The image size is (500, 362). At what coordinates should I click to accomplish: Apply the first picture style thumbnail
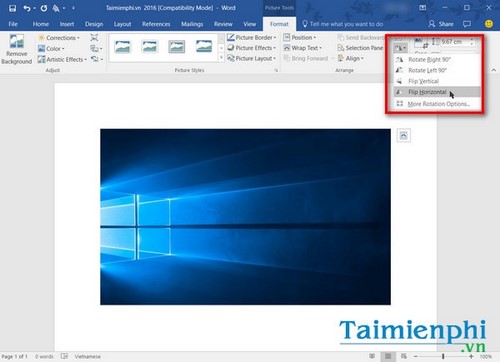122,47
